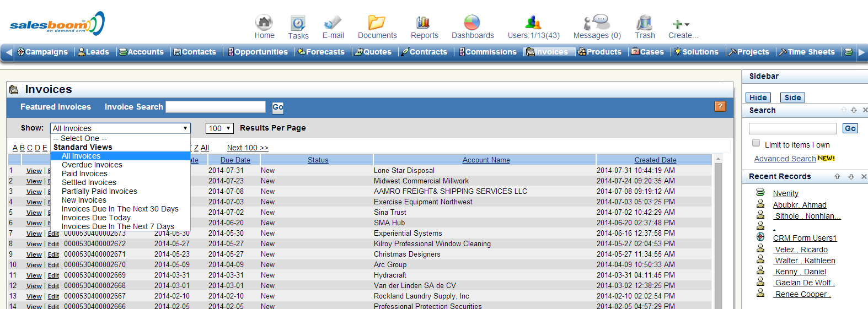
Task: Click the sidebar Search Go button
Action: (850, 128)
